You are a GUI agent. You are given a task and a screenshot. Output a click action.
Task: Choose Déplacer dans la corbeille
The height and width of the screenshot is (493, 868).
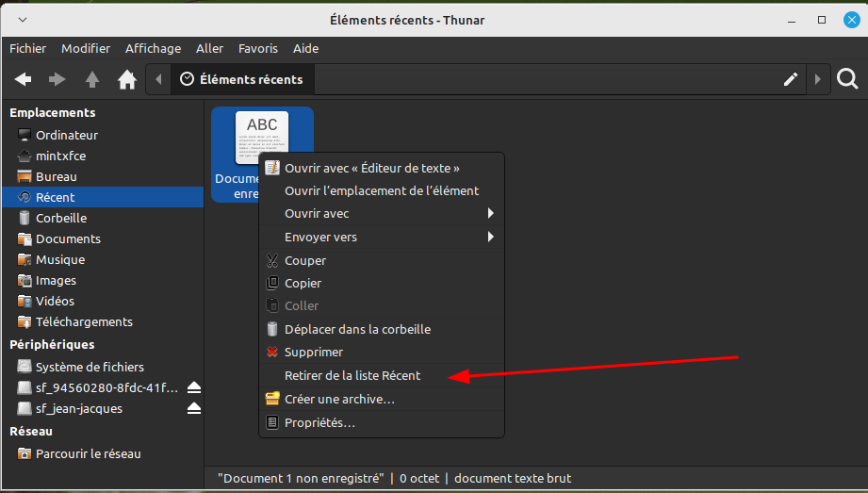click(382, 329)
